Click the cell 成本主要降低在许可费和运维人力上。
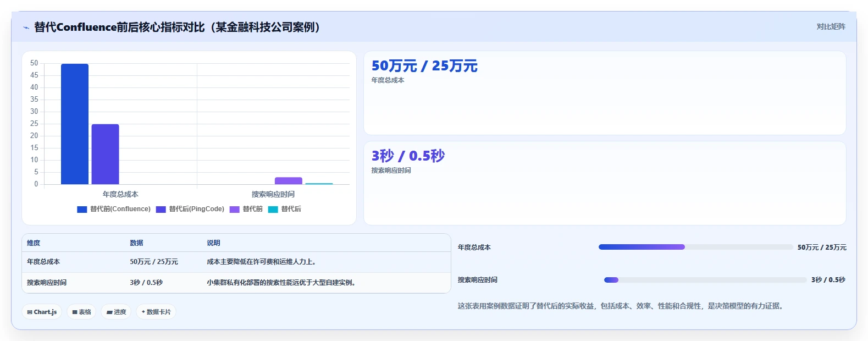Viewport: 868px width, 341px height. [261, 262]
